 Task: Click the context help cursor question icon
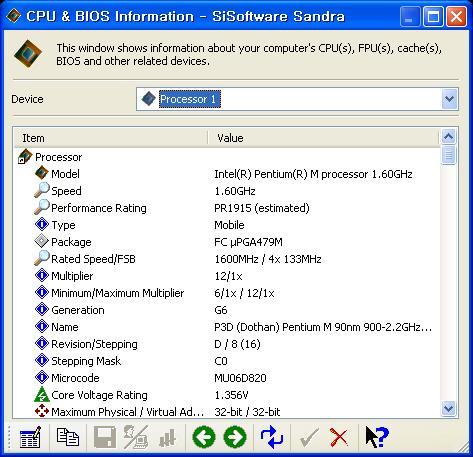pos(377,437)
